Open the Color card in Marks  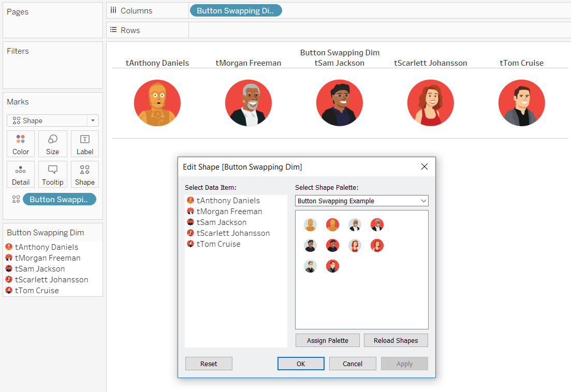[x=21, y=144]
